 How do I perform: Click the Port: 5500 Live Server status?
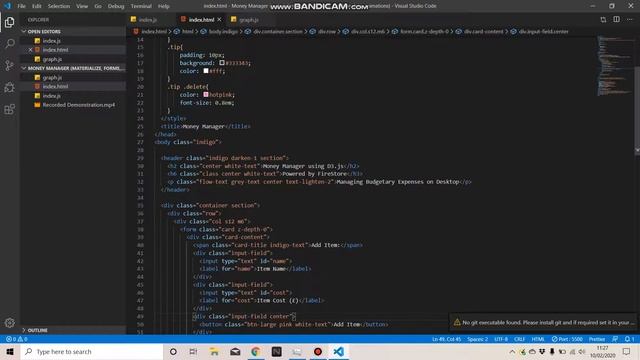coord(567,339)
